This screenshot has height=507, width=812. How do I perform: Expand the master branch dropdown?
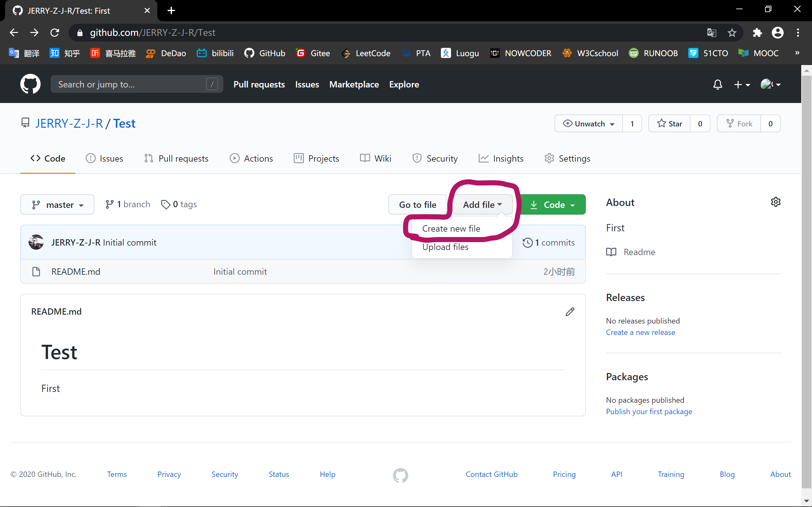pyautogui.click(x=57, y=205)
